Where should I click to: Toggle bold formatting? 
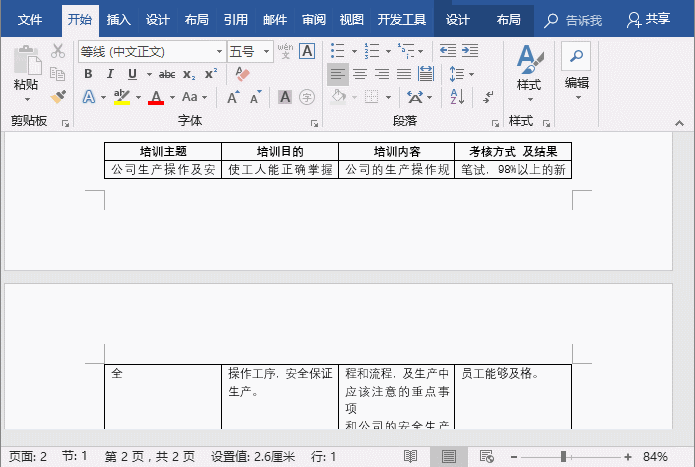[88, 74]
